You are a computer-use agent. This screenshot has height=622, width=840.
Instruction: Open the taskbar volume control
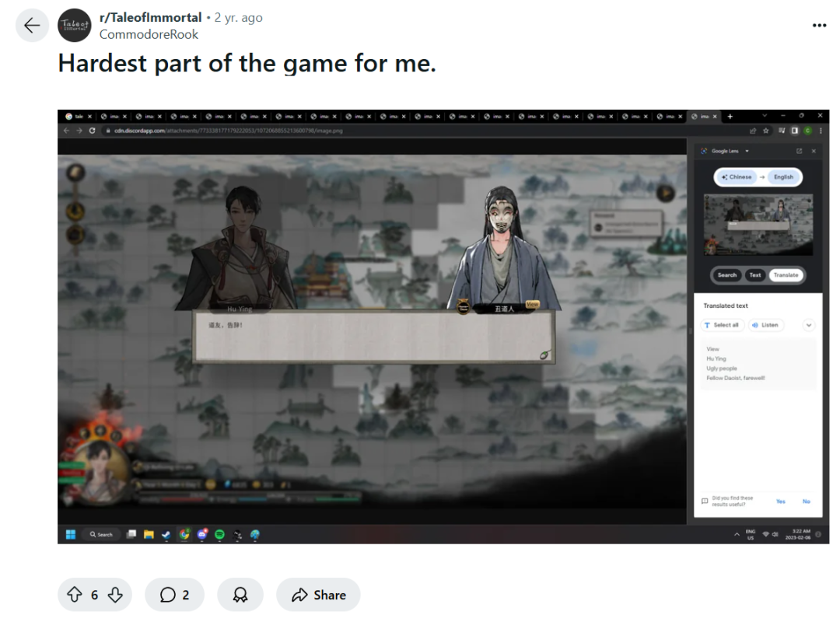(x=775, y=534)
